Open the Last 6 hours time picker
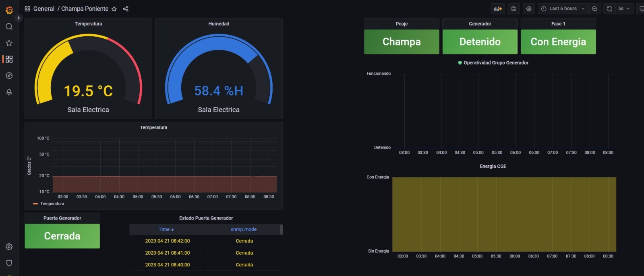The height and width of the screenshot is (276, 644). [563, 9]
